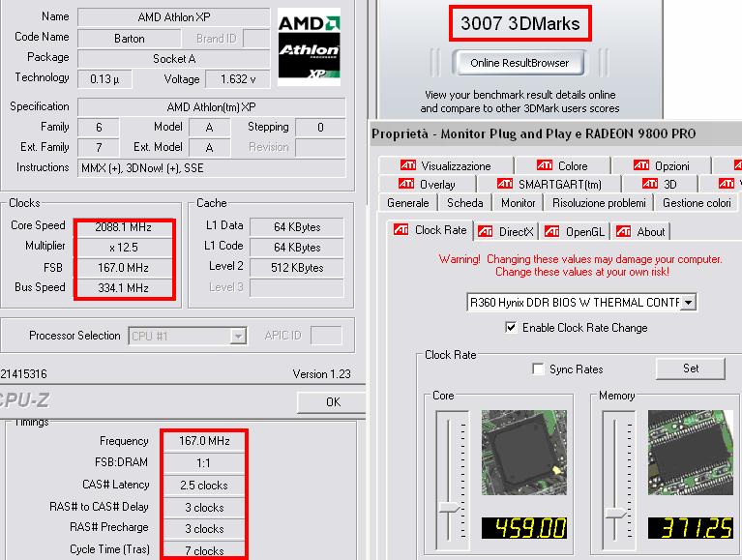
Task: Click the CAS# Latency 2.5 clocks value
Action: [204, 486]
